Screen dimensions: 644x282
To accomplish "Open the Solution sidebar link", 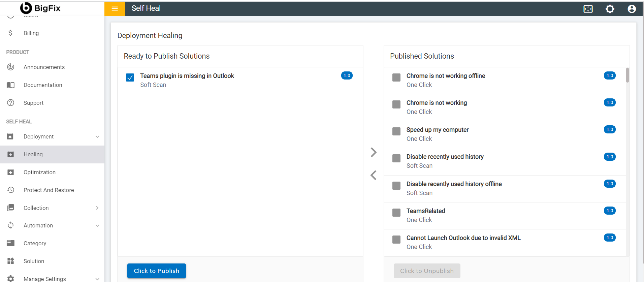I will click(52, 261).
